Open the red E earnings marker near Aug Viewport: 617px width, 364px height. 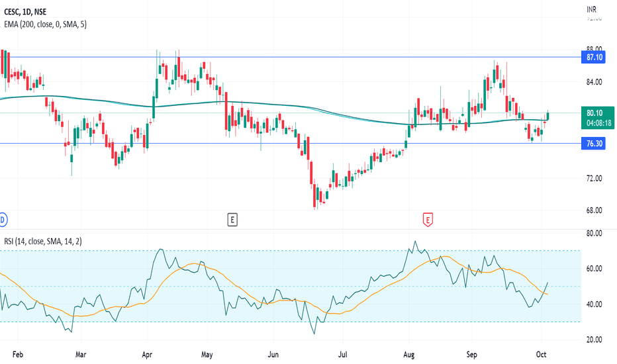(x=428, y=220)
